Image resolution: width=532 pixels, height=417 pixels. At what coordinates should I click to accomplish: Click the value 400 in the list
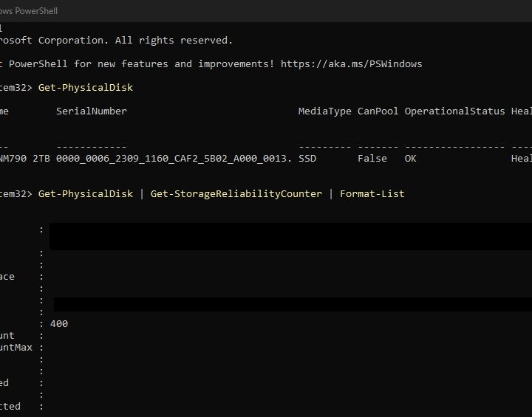tap(59, 324)
